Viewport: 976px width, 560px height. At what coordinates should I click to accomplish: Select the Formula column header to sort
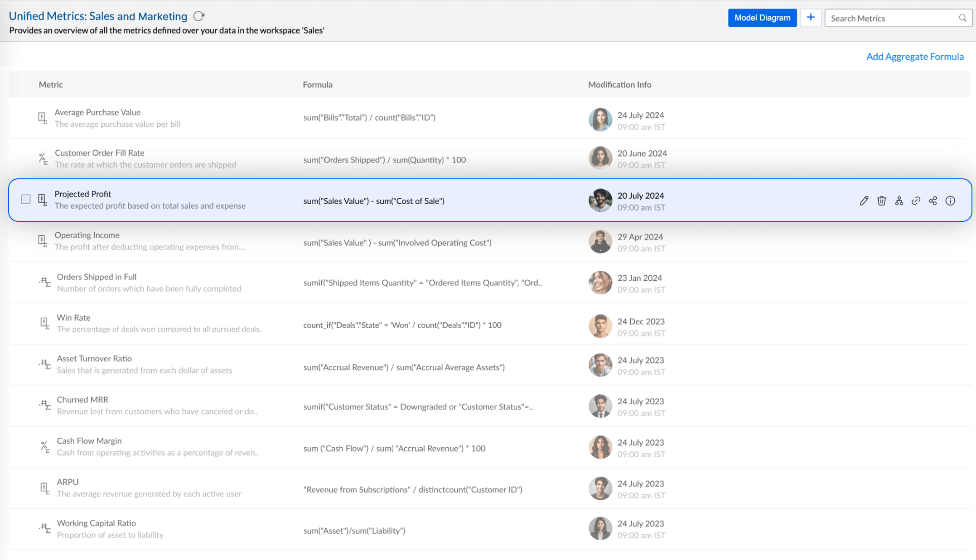(318, 84)
